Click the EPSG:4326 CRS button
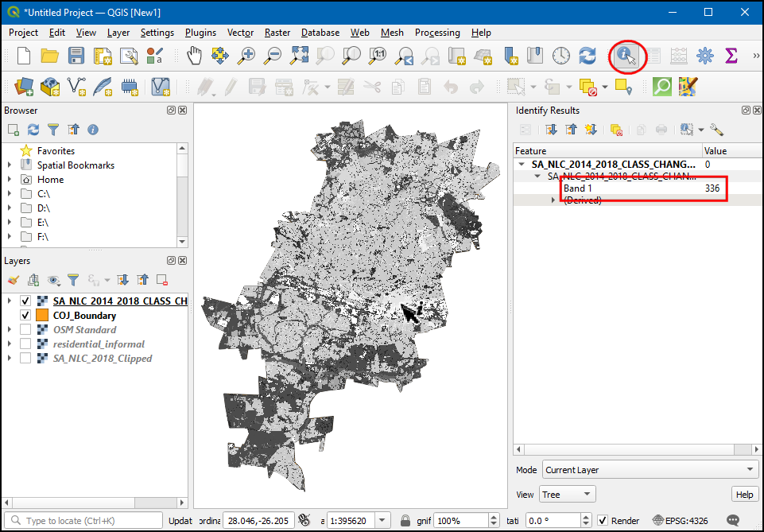 tap(680, 521)
